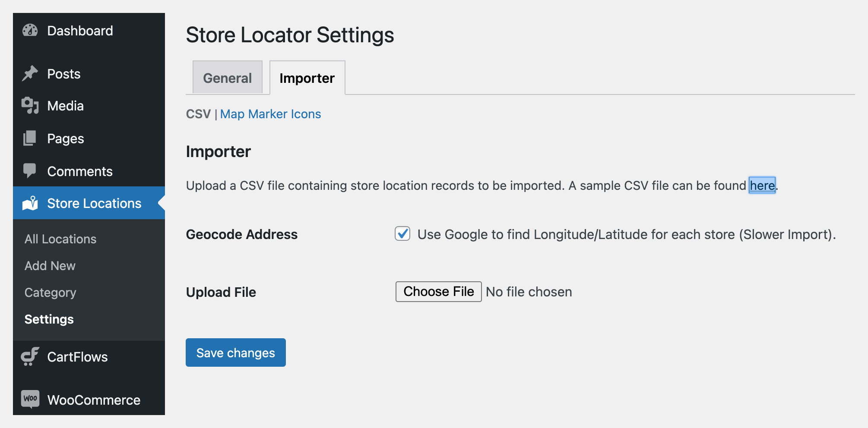Click the Dashboard gauge icon
The image size is (868, 428).
click(x=30, y=31)
